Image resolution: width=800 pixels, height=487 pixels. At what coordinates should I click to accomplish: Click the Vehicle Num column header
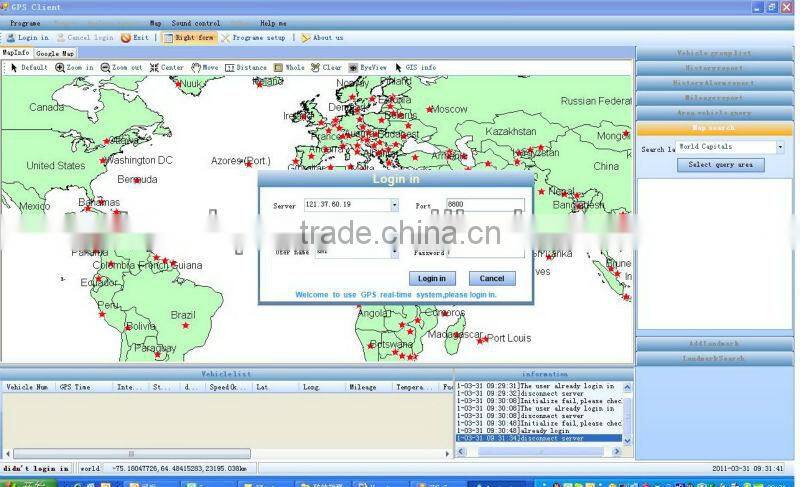(x=27, y=388)
